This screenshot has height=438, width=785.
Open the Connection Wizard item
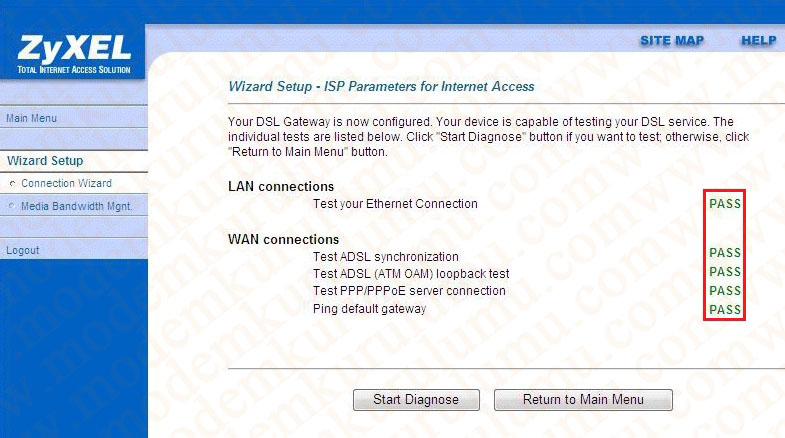pyautogui.click(x=67, y=183)
